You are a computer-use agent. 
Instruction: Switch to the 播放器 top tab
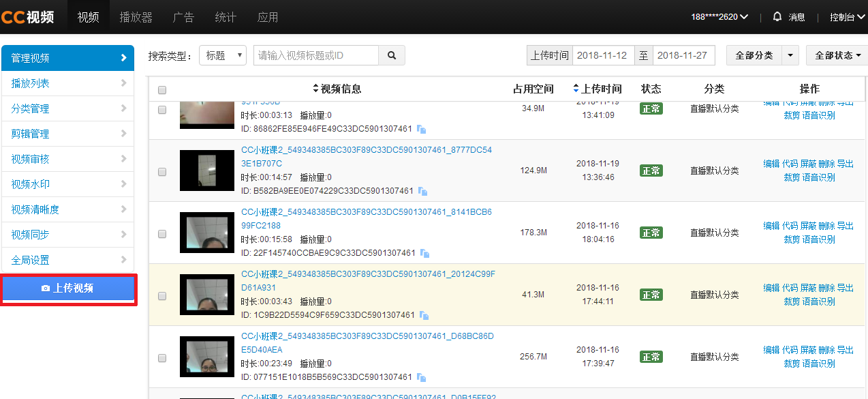tap(136, 17)
